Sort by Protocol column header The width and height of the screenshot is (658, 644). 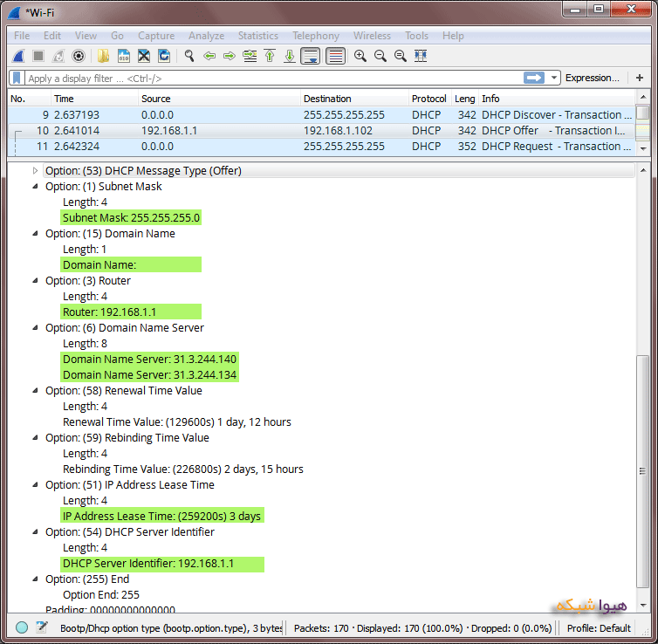[x=429, y=99]
